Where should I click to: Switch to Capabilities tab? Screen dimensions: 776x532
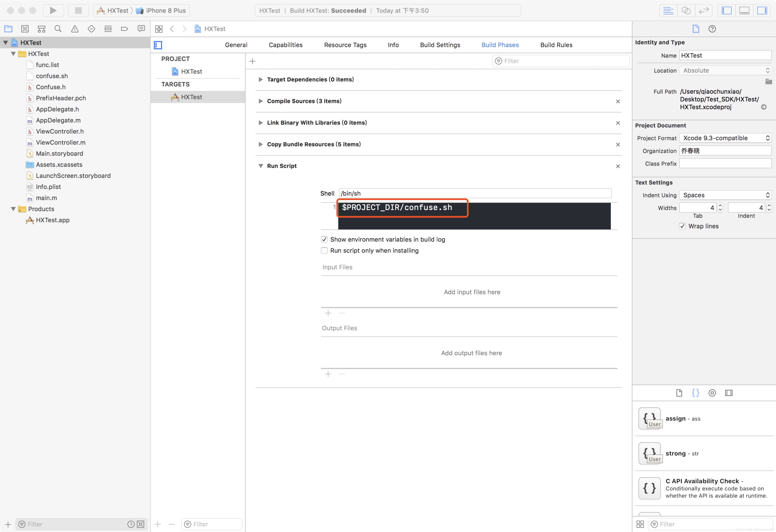tap(285, 45)
